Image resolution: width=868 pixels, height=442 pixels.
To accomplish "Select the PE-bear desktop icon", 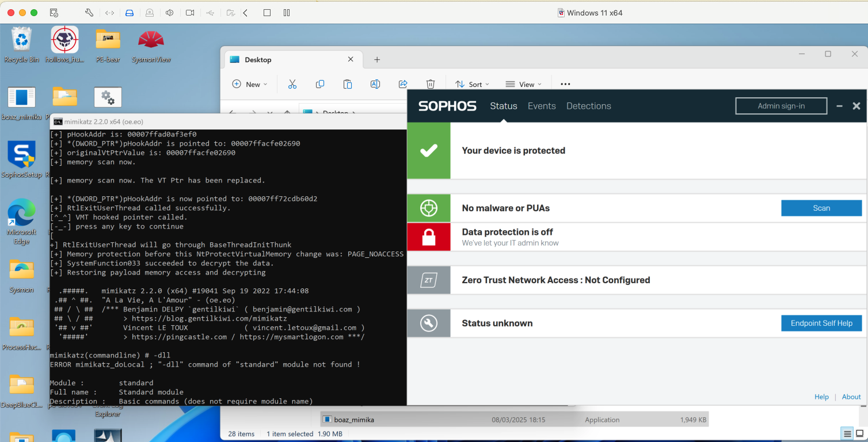I will click(108, 44).
